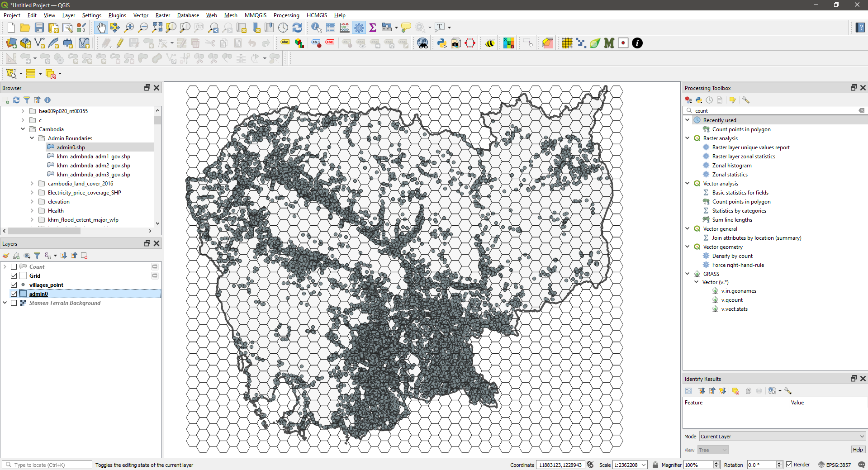
Task: Open the Scale dropdown
Action: point(644,465)
